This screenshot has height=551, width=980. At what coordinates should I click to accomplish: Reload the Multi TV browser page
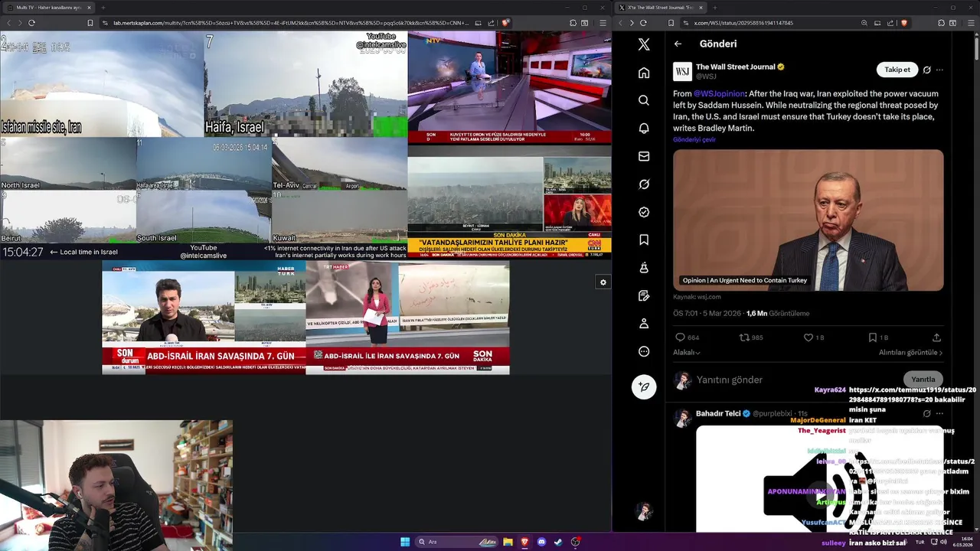pyautogui.click(x=31, y=23)
